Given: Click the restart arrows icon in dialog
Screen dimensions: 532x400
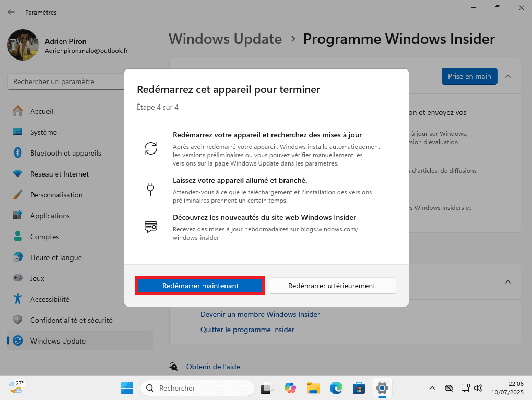Looking at the screenshot, I should (x=151, y=148).
